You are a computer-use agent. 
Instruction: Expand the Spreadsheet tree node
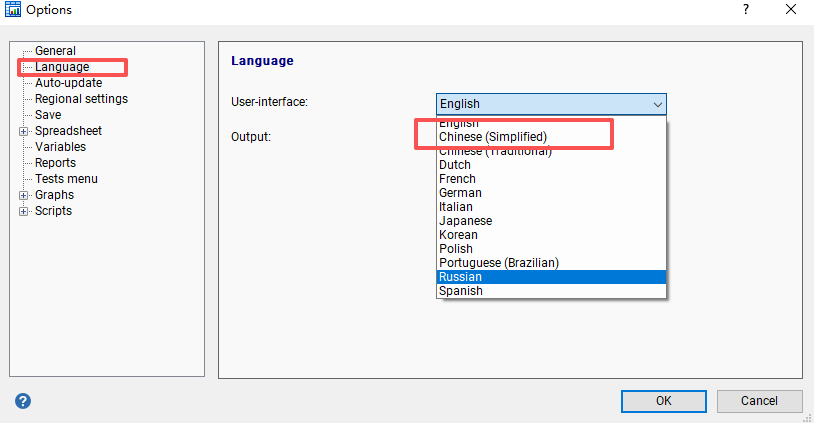[23, 131]
